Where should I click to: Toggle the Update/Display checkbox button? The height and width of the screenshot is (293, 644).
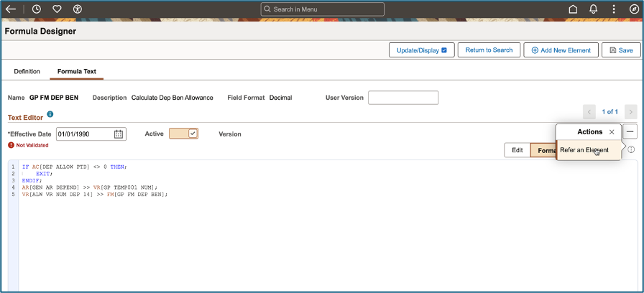click(421, 50)
